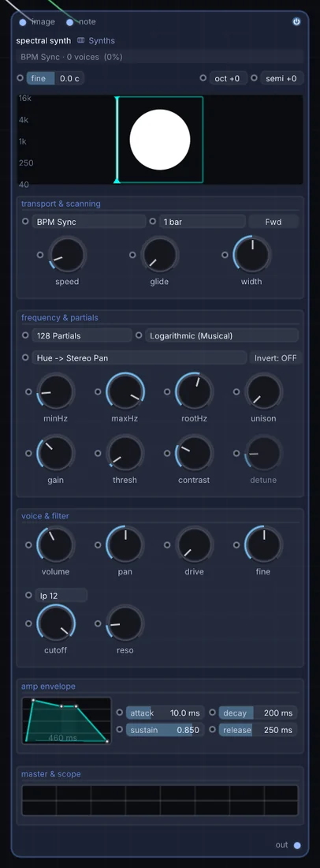Click modulation port next to cutoff knob
320x868 pixels.
[x=28, y=623]
